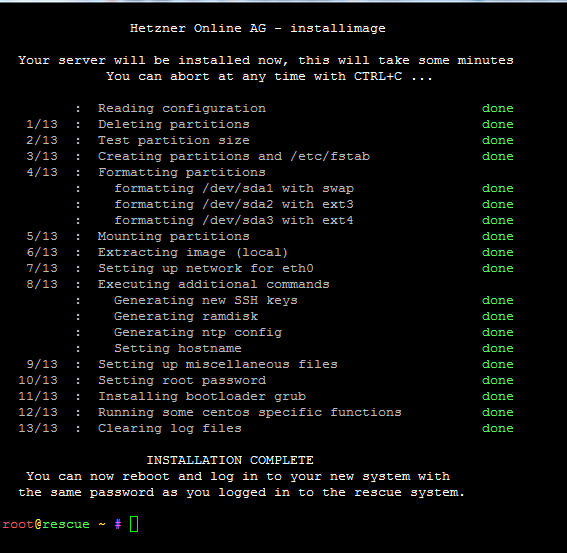Image resolution: width=567 pixels, height=553 pixels.
Task: Click 'Executing additional commands' step text
Action: pyautogui.click(x=214, y=284)
